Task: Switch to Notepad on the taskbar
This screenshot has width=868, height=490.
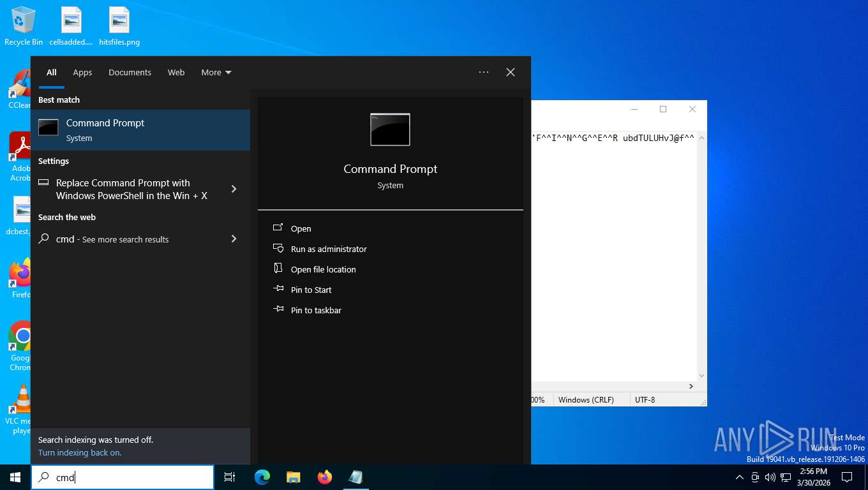Action: [355, 477]
